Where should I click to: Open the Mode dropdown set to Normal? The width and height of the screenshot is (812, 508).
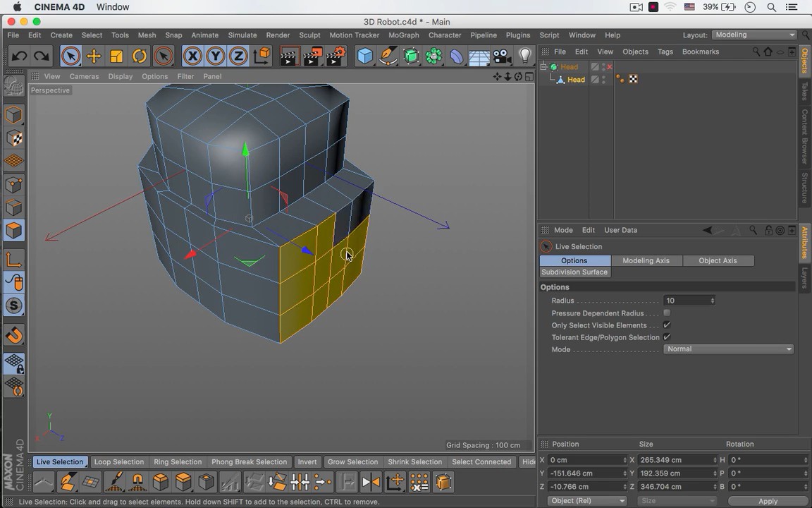728,349
